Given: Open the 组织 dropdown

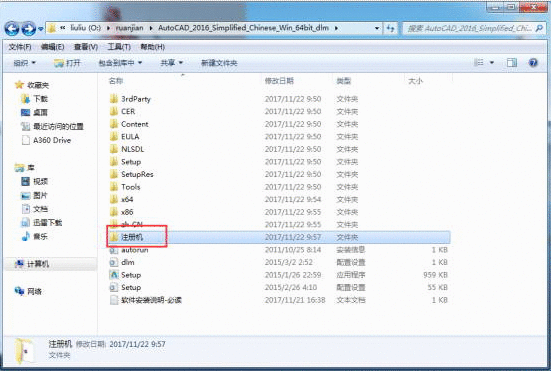Looking at the screenshot, I should tap(24, 63).
